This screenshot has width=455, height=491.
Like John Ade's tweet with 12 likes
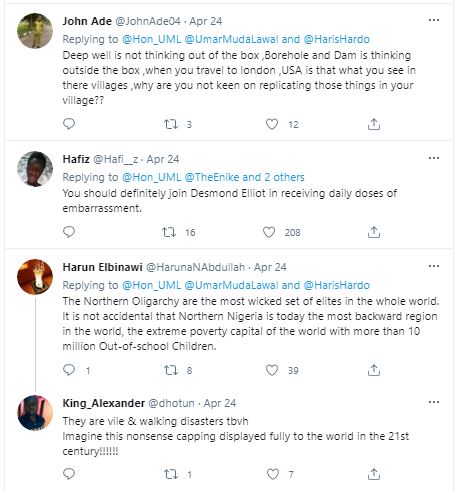point(272,124)
